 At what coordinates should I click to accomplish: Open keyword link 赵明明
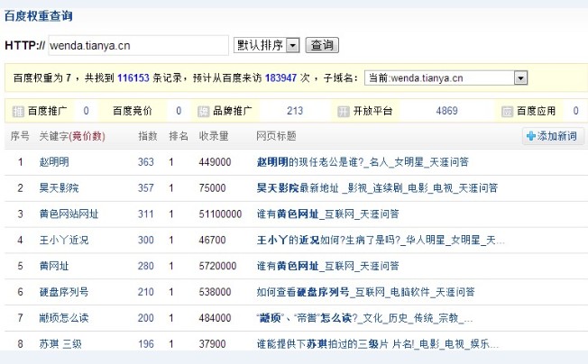(54, 162)
